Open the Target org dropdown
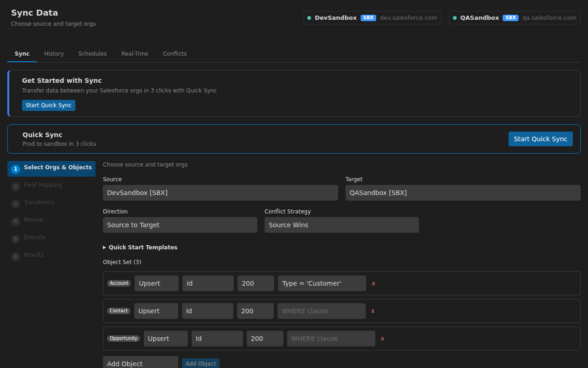The width and height of the screenshot is (588, 368). click(x=463, y=193)
